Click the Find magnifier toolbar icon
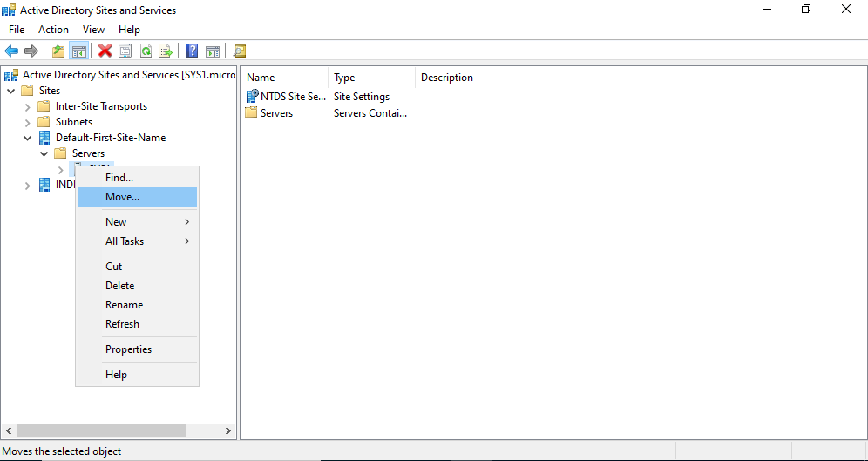 [239, 51]
